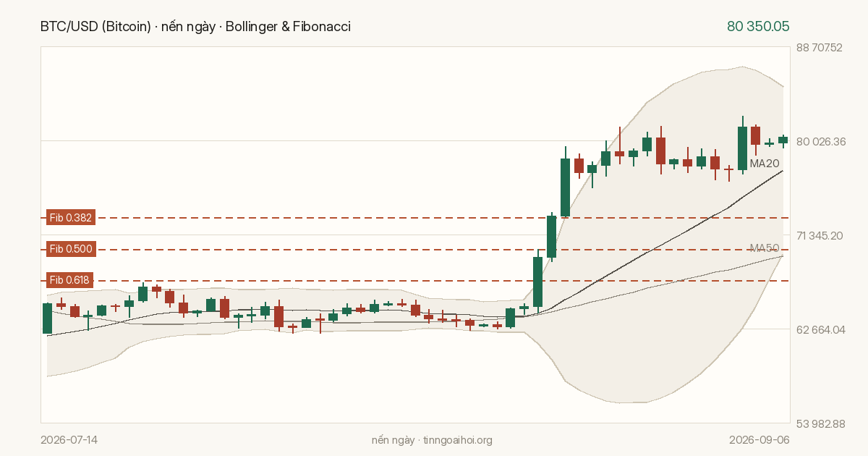
Task: Click the end date 2026-09-06
Action: (x=760, y=439)
